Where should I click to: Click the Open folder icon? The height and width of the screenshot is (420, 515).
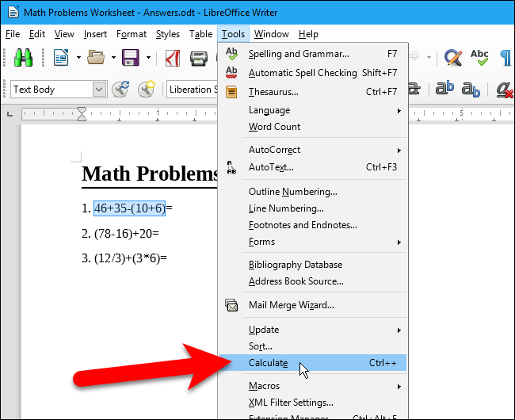click(96, 58)
